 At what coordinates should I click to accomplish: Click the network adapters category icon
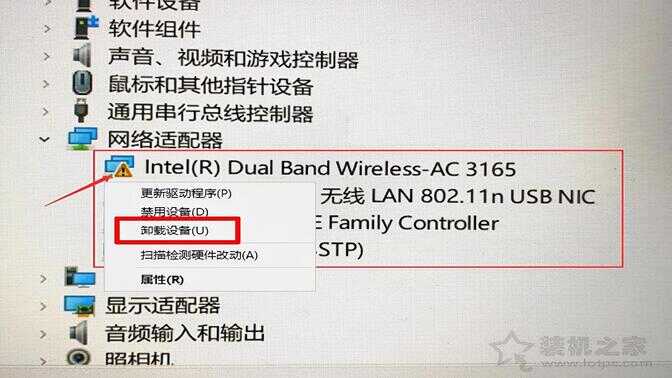pyautogui.click(x=82, y=138)
